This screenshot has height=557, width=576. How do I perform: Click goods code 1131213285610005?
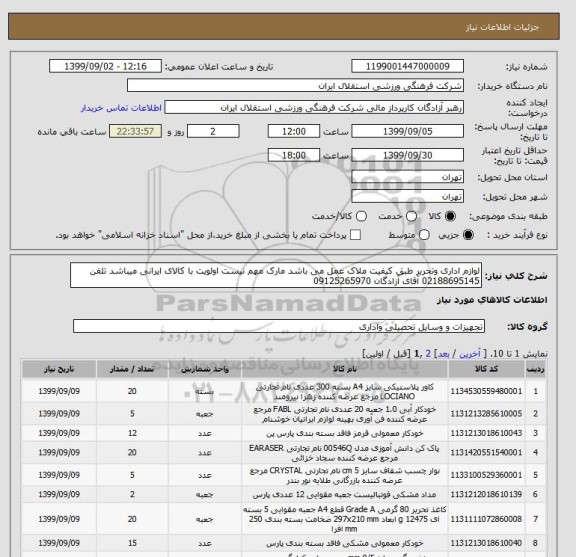coord(486,414)
